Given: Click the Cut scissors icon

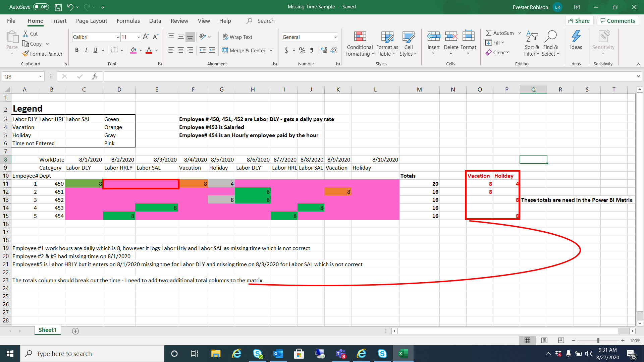Looking at the screenshot, I should [25, 34].
